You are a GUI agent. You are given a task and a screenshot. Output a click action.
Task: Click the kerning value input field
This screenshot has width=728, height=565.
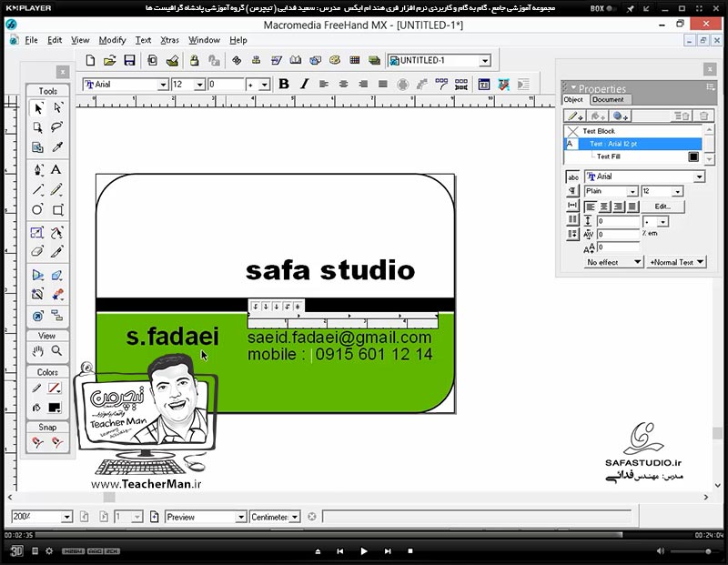tap(619, 235)
